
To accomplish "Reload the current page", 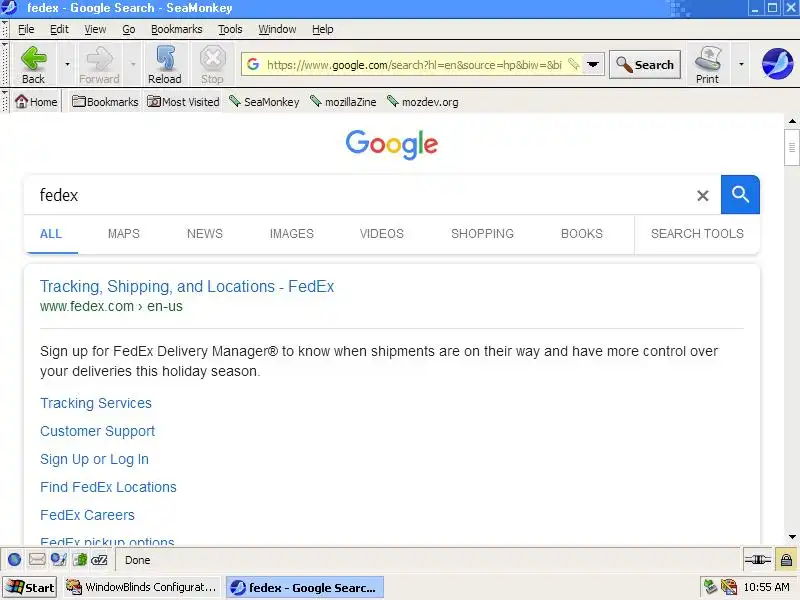I will coord(165,65).
